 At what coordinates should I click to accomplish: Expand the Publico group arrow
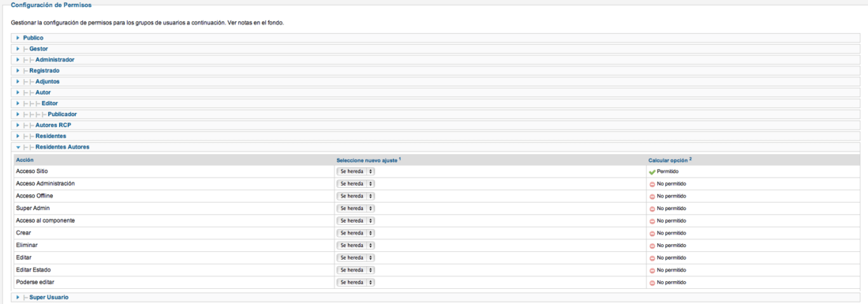18,38
